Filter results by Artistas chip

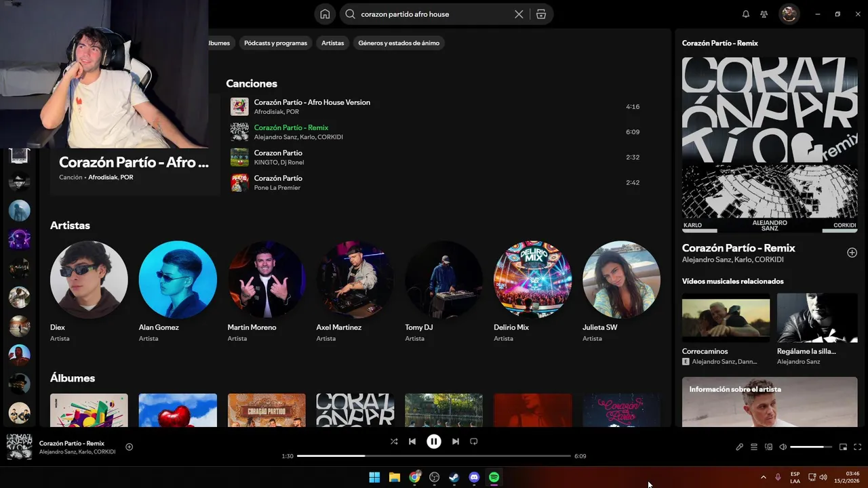point(332,43)
